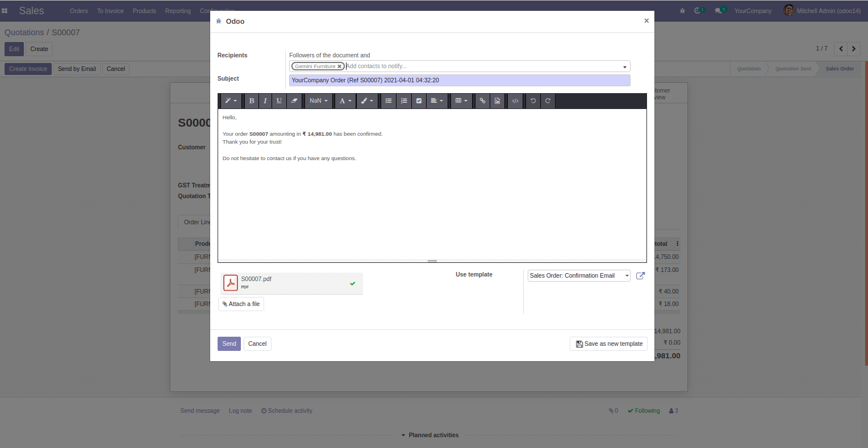Screen dimensions: 868x448
Task: Click the remove font style eraser
Action: [294, 101]
